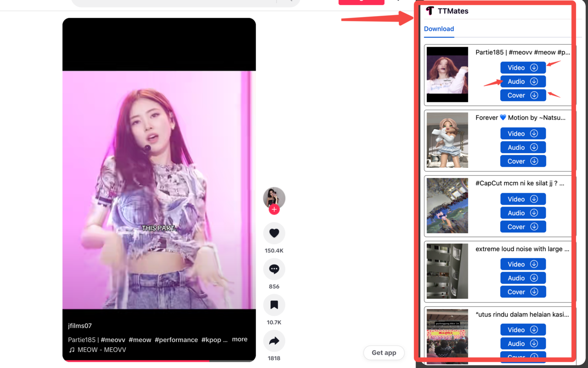The width and height of the screenshot is (588, 368).
Task: Share the video using the arrow icon
Action: [274, 340]
